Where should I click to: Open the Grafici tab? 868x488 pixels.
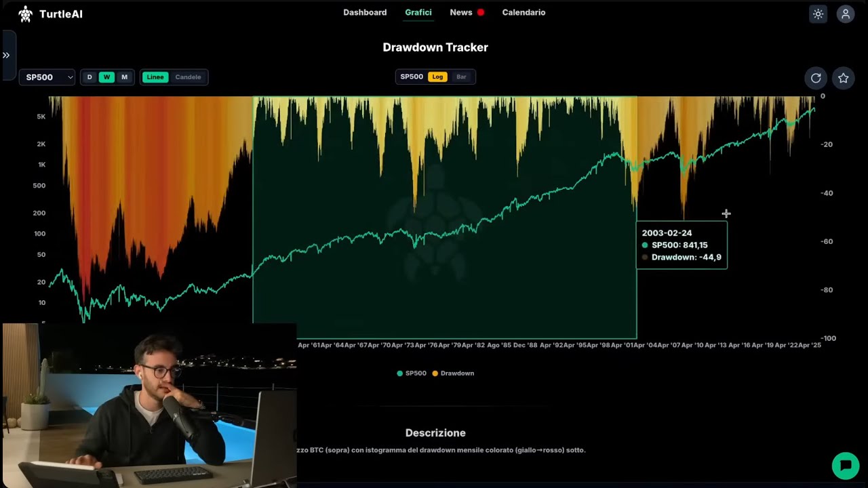(x=418, y=12)
